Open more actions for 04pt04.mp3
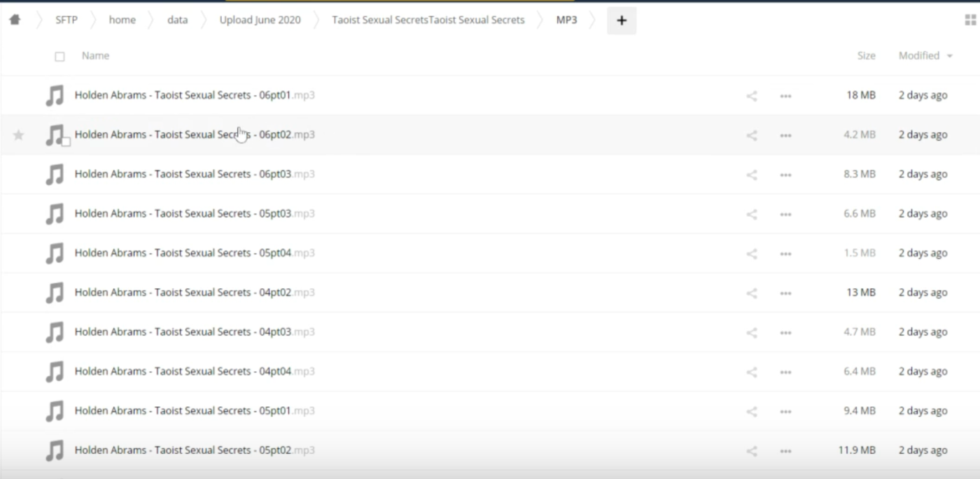 (785, 372)
